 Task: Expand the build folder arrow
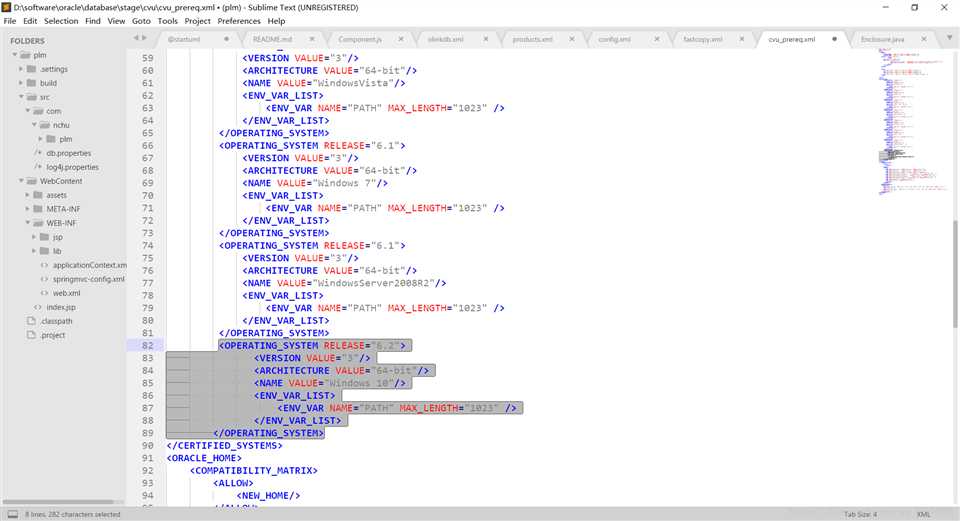[21, 83]
